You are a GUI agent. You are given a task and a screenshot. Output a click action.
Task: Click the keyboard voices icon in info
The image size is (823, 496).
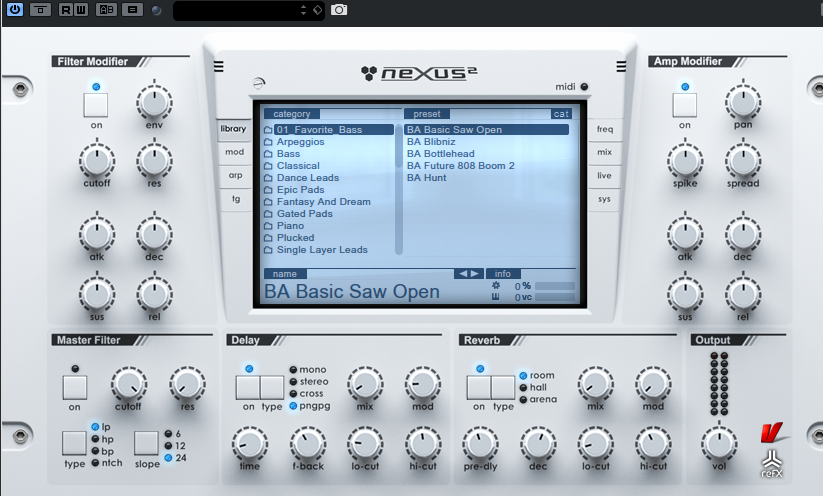[x=496, y=297]
